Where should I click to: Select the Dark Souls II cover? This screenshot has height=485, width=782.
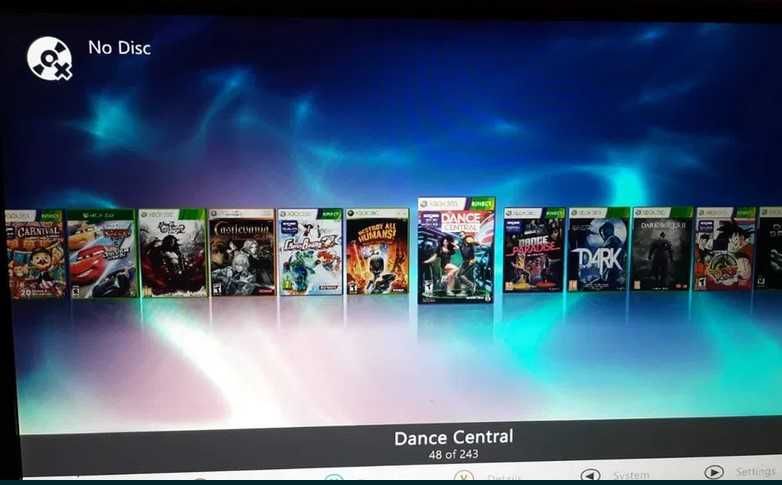coord(663,248)
